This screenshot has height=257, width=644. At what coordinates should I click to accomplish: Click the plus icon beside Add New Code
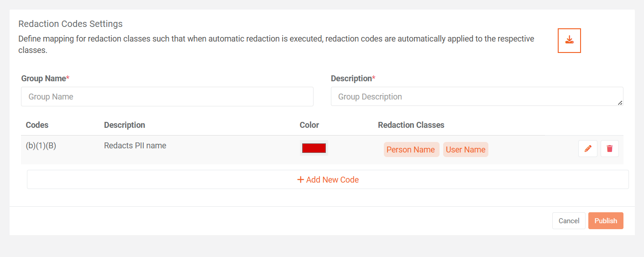click(301, 180)
